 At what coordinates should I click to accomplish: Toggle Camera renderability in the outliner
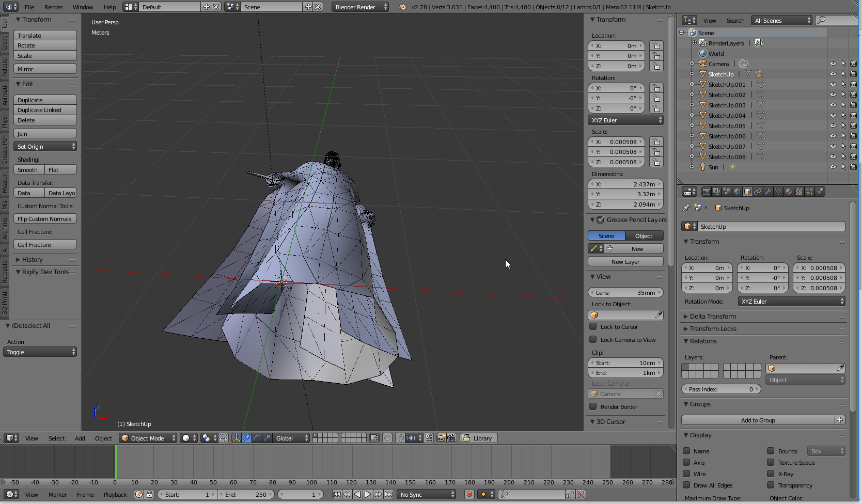[x=853, y=64]
